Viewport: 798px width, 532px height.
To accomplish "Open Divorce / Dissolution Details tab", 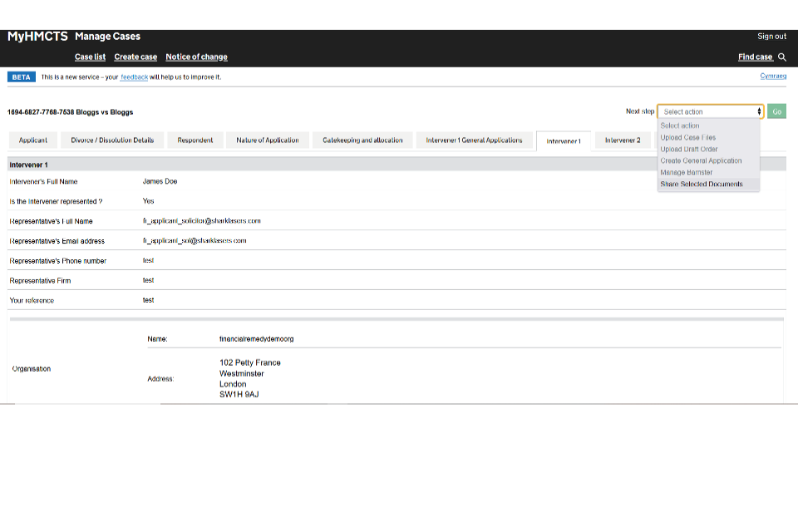I will click(112, 140).
